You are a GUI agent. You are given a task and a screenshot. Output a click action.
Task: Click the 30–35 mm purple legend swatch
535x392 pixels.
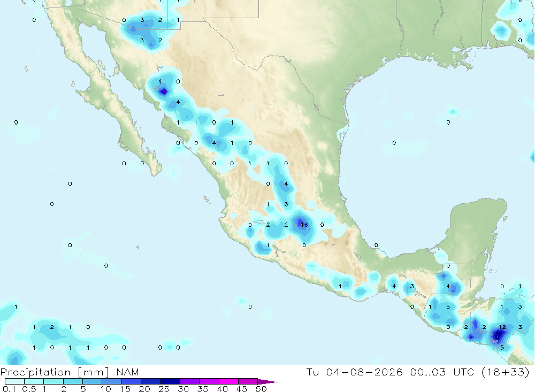[x=189, y=381]
